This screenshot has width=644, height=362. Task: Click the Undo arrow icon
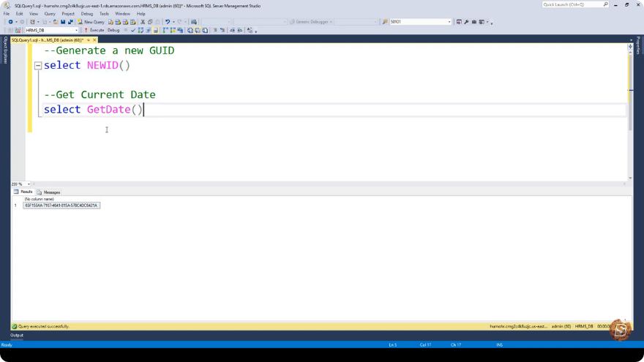pos(168,22)
